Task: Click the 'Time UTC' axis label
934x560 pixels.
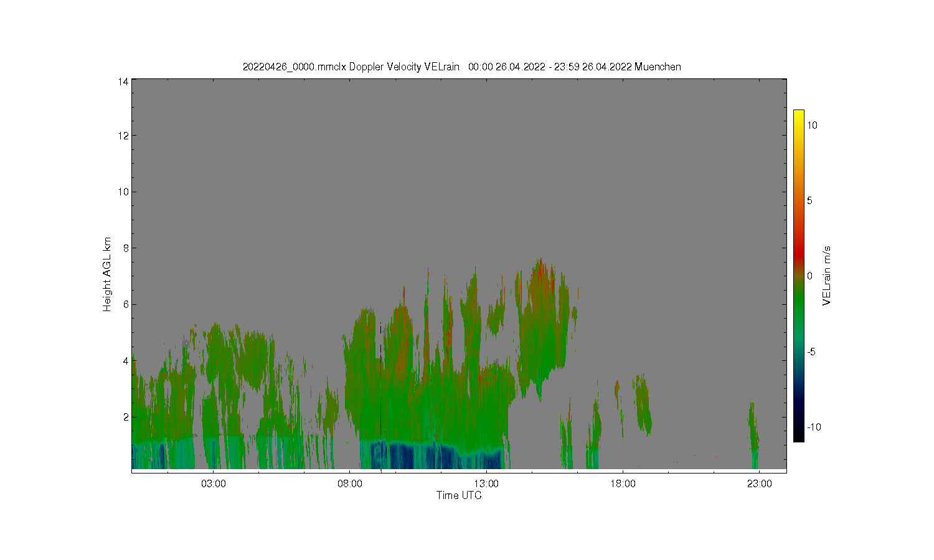Action: click(x=459, y=495)
